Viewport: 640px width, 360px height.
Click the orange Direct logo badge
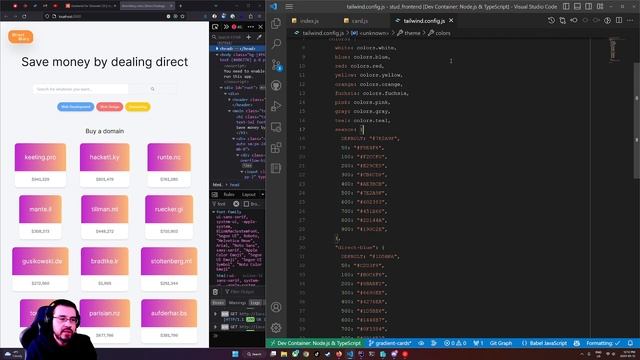pos(20,37)
